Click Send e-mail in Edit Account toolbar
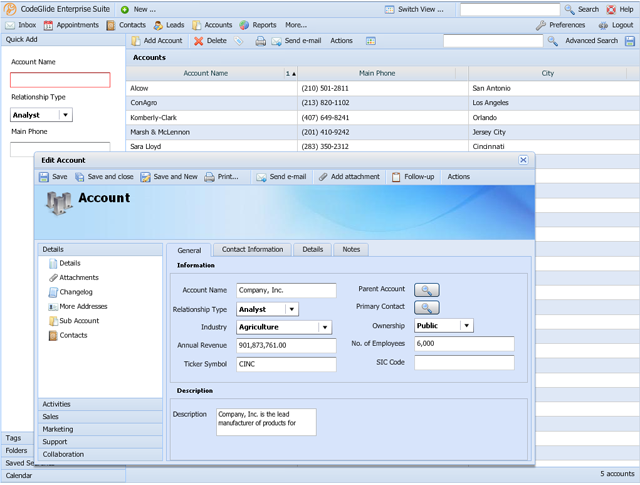The image size is (640, 485). click(x=281, y=177)
